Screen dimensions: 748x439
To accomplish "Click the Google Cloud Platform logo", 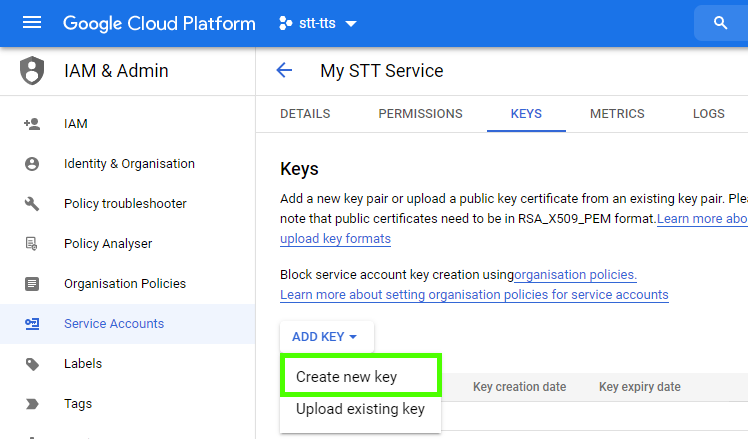I will point(159,23).
